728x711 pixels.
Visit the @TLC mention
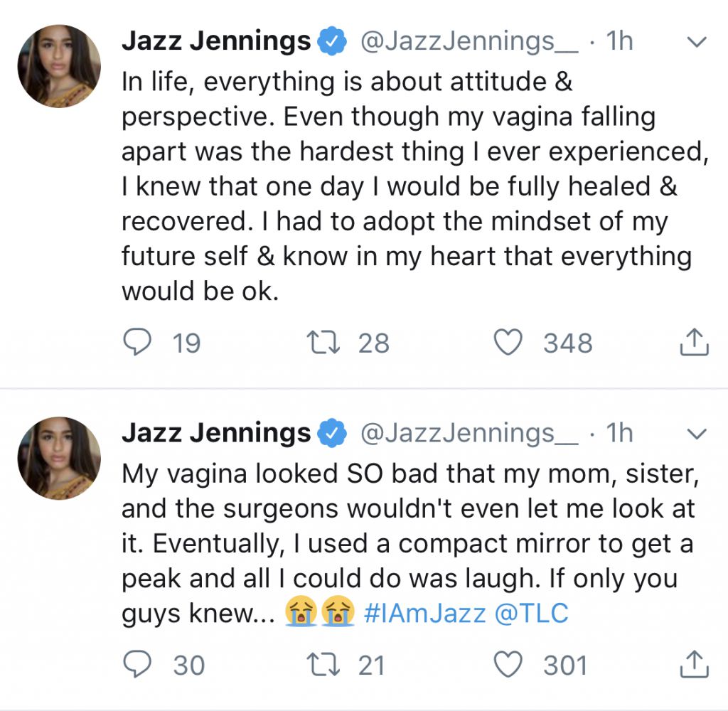click(x=531, y=614)
